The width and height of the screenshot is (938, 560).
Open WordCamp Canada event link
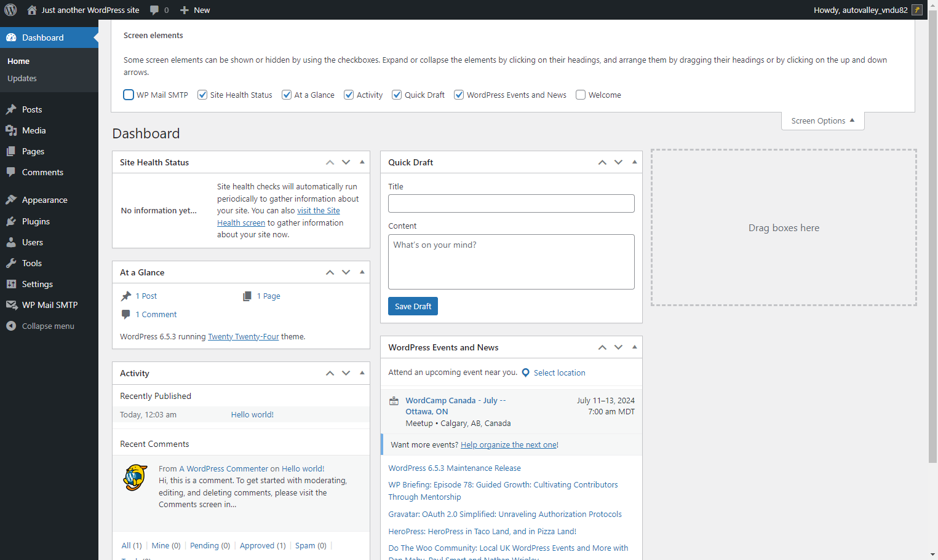[x=456, y=406]
